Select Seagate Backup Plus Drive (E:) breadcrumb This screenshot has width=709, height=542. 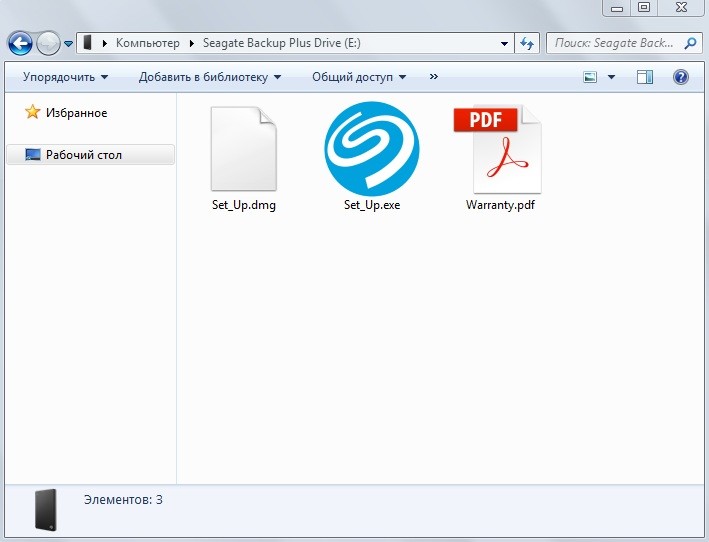282,43
